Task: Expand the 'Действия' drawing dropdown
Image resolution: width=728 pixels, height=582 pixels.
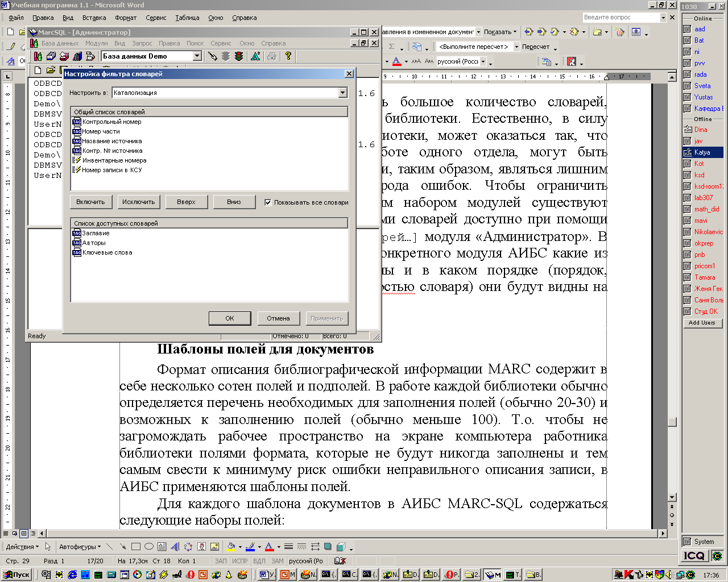Action: coord(22,547)
